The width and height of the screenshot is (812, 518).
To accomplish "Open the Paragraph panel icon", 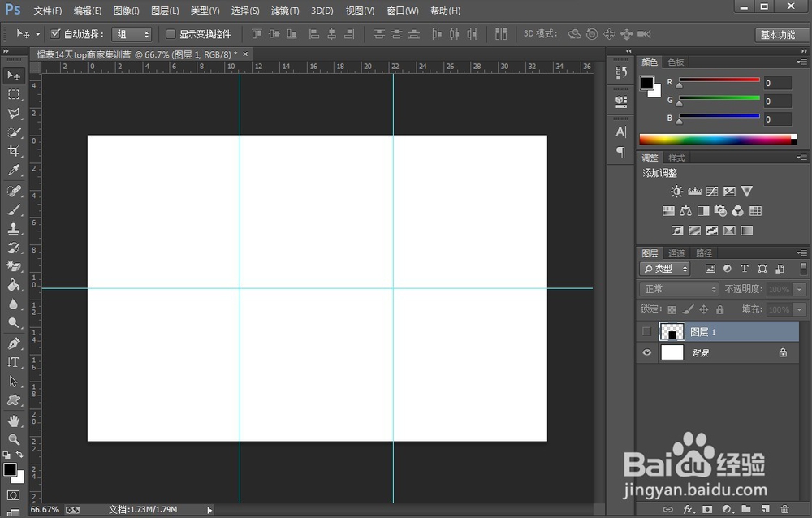I will click(x=621, y=152).
